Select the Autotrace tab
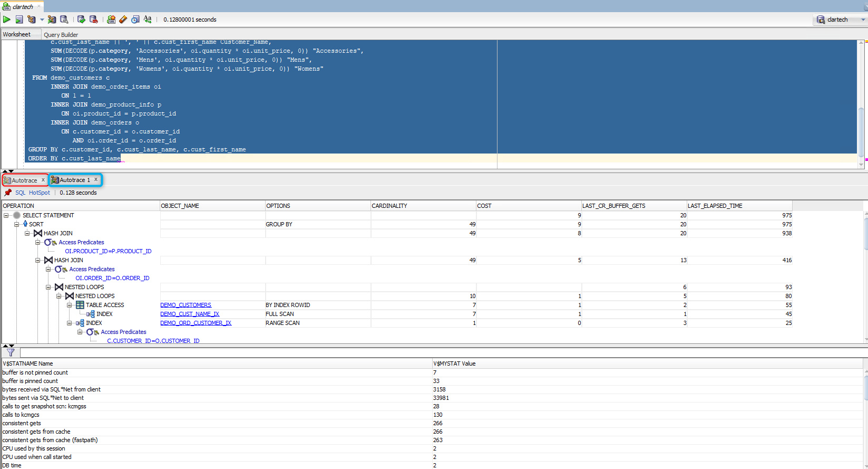 coord(24,180)
